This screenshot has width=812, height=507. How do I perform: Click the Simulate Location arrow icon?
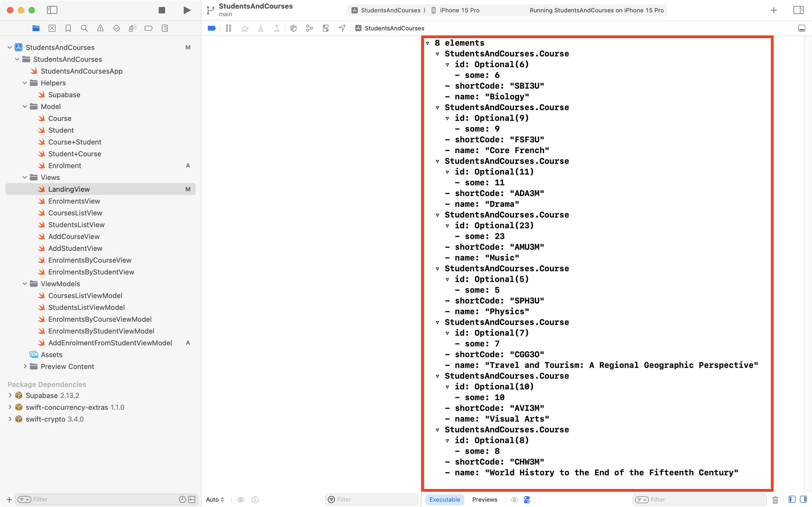tap(342, 28)
